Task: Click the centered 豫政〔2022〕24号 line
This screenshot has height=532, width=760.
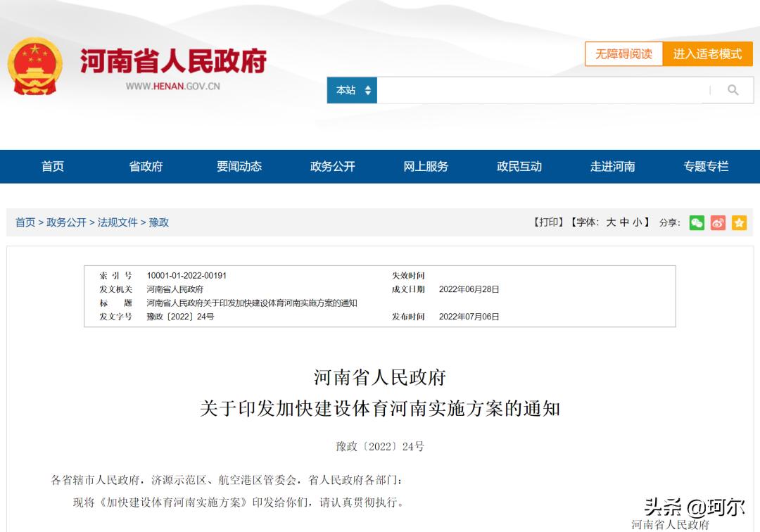Action: [379, 446]
